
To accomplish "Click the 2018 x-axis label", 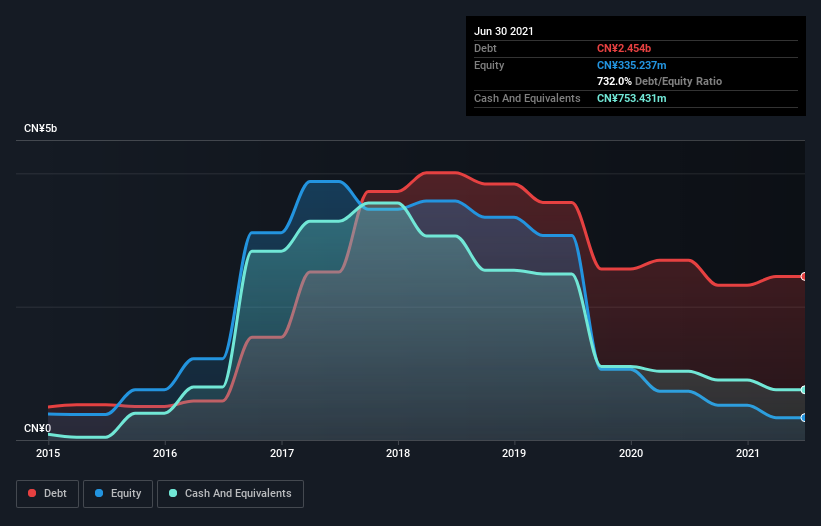I will 398,453.
